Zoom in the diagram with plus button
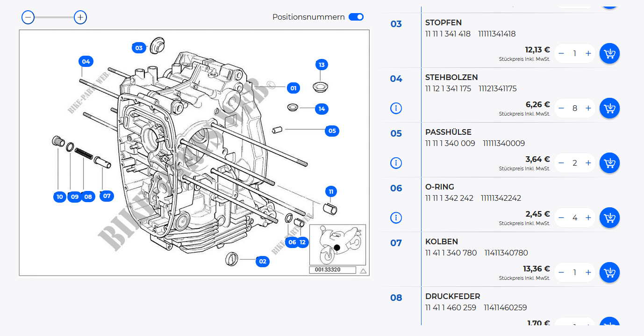Image resolution: width=644 pixels, height=336 pixels. point(80,17)
